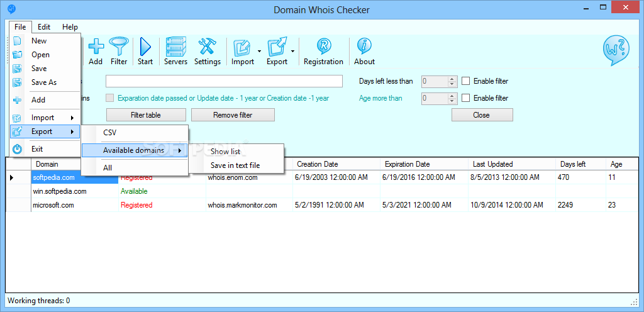Viewport: 644px width, 312px height.
Task: Expand the Import toolbar dropdown arrow
Action: (x=259, y=52)
